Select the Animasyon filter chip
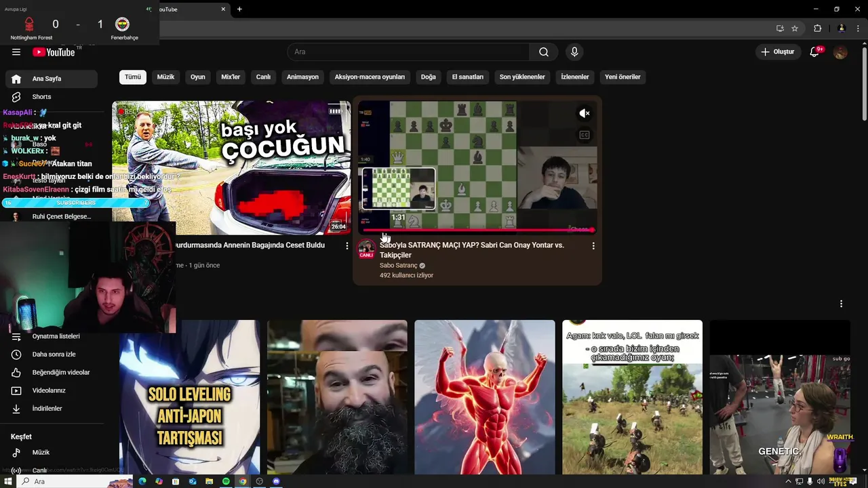Screen dimensions: 868x488 [302, 77]
